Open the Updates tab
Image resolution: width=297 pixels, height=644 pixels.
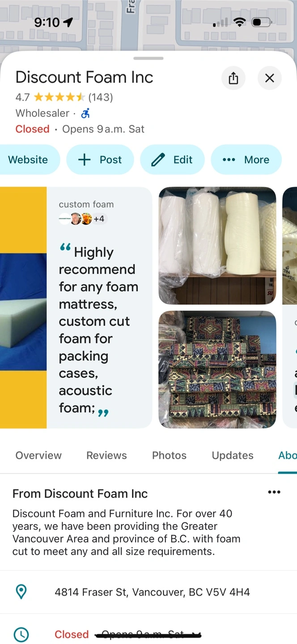233,455
